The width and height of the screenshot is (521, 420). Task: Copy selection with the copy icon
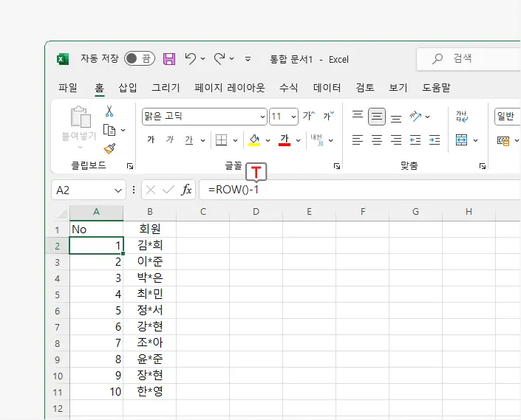coord(109,130)
